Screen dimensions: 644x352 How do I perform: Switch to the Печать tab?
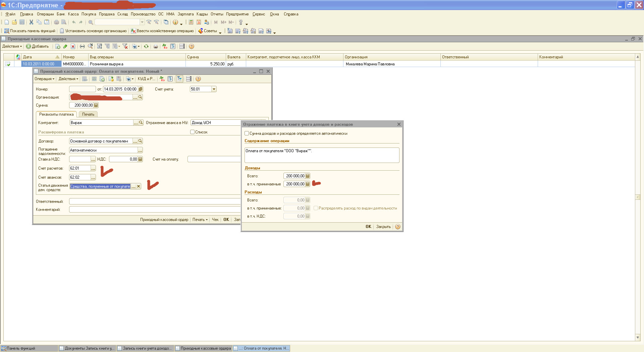tap(88, 114)
